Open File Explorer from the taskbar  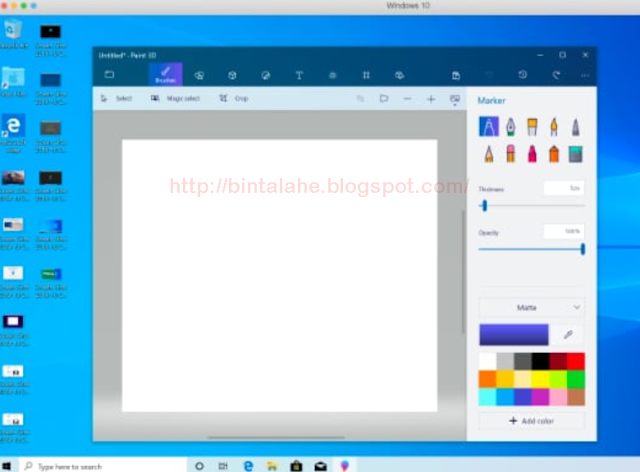[x=272, y=466]
